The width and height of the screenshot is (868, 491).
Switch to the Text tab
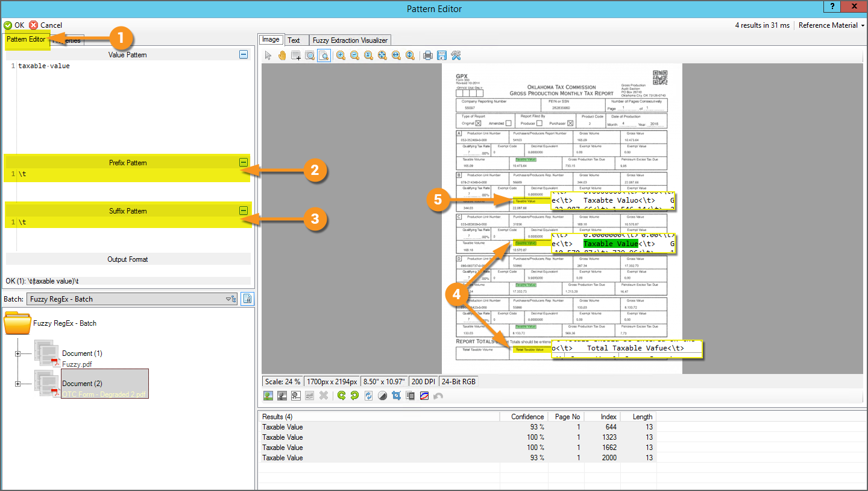(294, 40)
